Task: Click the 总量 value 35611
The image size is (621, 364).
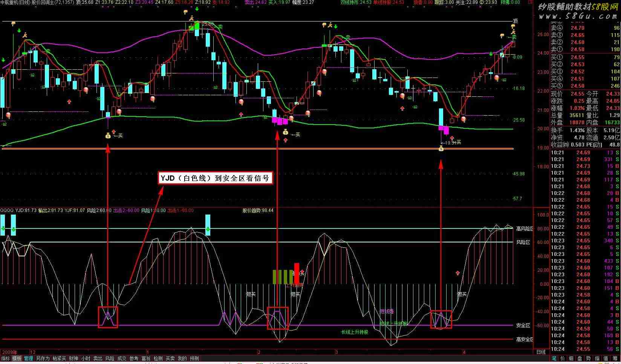Action: click(577, 116)
